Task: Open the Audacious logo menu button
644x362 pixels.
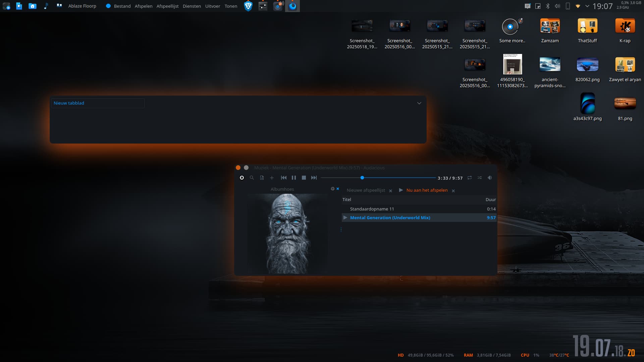Action: tap(241, 178)
